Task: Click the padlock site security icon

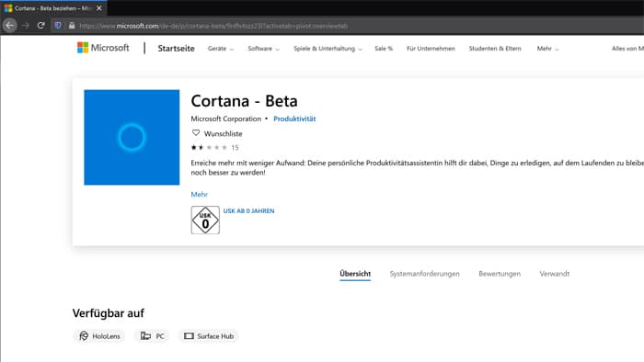Action: (72, 26)
